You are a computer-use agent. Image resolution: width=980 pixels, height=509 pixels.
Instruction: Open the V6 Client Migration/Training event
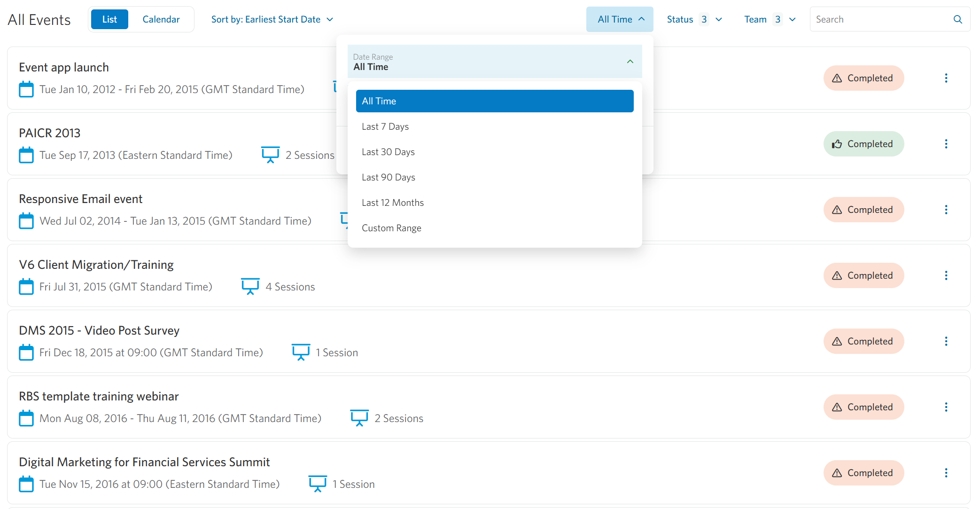pos(96,265)
